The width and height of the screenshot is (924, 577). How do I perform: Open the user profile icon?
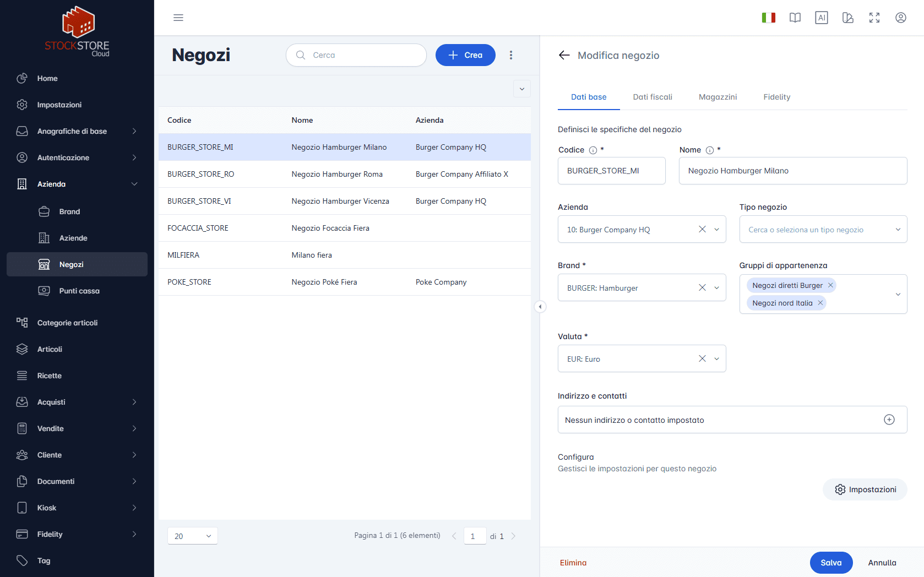pos(900,18)
